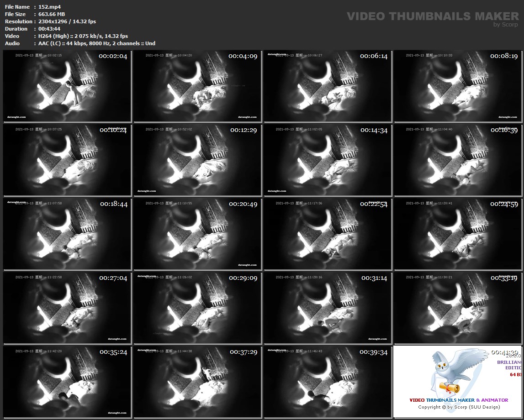The height and width of the screenshot is (420, 524).
Task: Click the VIDEO THUMBNAILS MAKER title
Action: 433,16
